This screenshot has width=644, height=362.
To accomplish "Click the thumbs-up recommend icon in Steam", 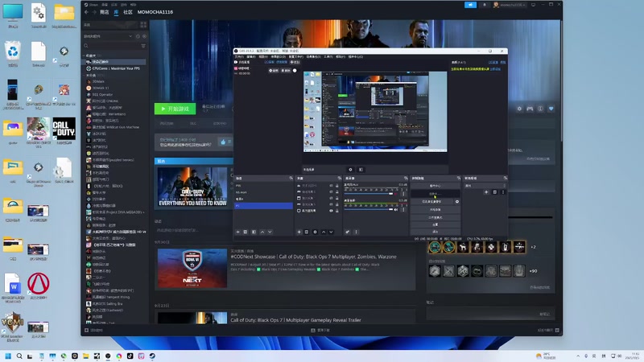I will (x=222, y=142).
